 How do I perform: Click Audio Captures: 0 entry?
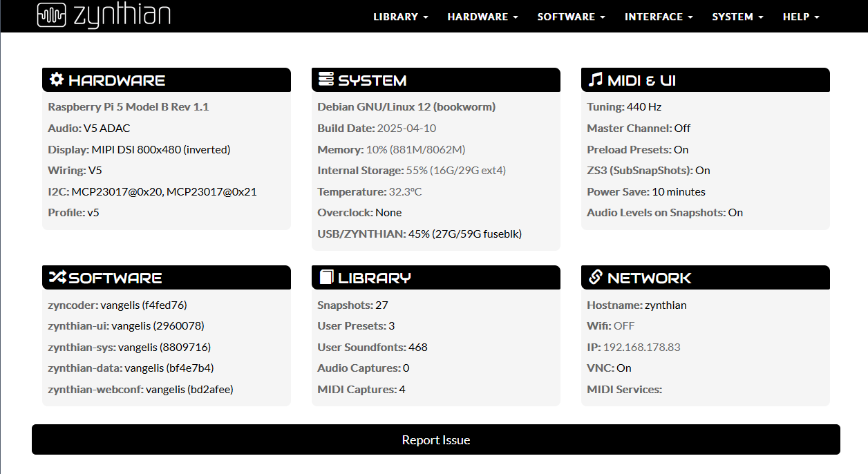pos(364,368)
